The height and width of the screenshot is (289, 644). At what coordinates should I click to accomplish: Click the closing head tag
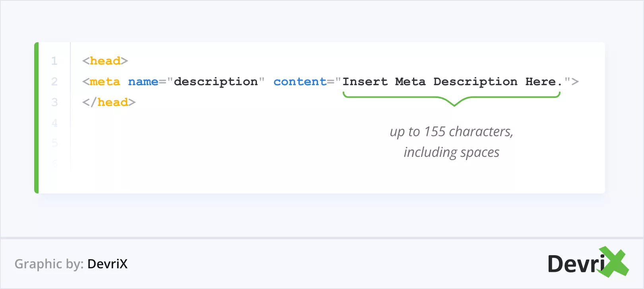pyautogui.click(x=109, y=102)
